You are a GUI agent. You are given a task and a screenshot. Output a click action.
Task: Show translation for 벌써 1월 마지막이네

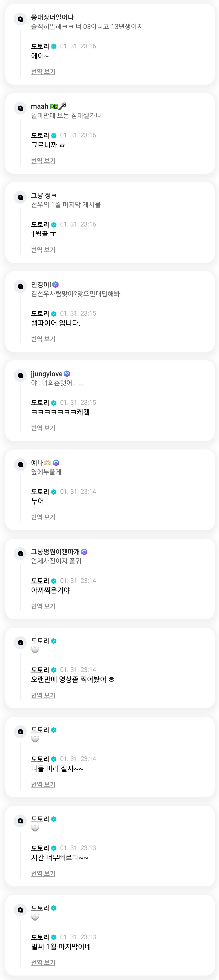point(43,962)
